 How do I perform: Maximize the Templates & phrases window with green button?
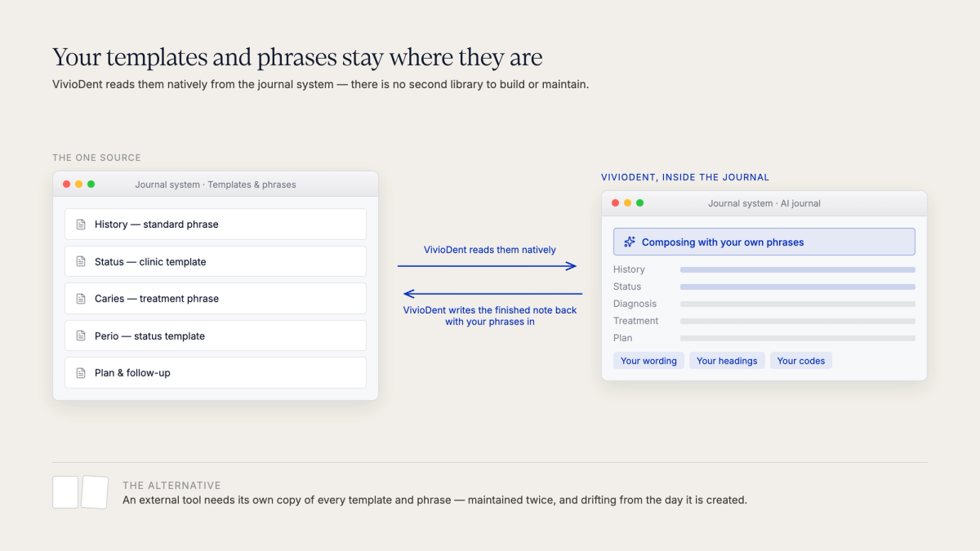tap(91, 184)
